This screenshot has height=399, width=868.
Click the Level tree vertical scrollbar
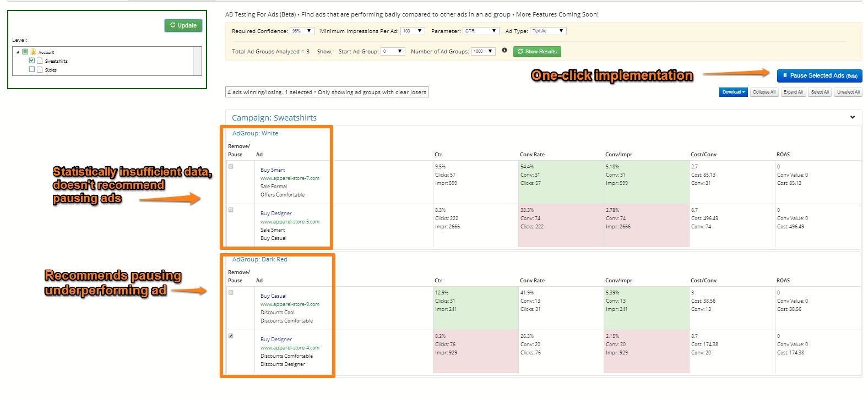(x=198, y=61)
